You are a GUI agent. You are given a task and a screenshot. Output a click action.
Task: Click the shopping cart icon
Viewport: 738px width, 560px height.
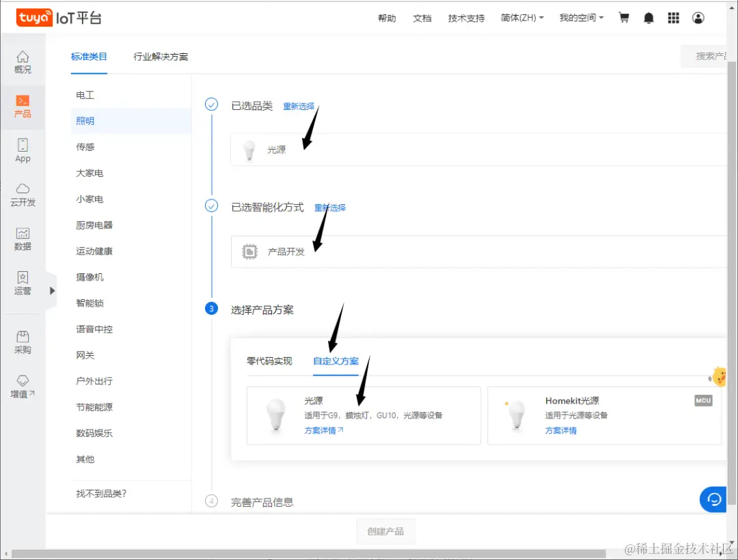(624, 18)
